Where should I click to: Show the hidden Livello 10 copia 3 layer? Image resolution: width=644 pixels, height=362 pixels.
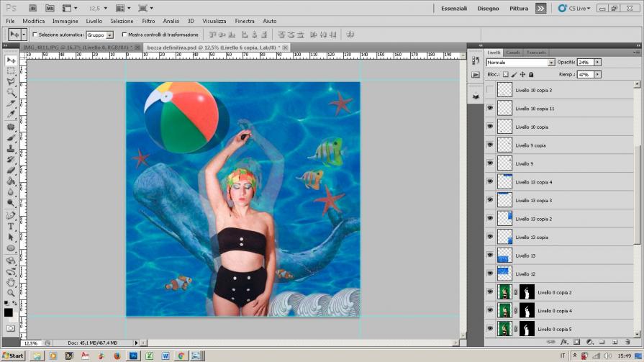490,90
